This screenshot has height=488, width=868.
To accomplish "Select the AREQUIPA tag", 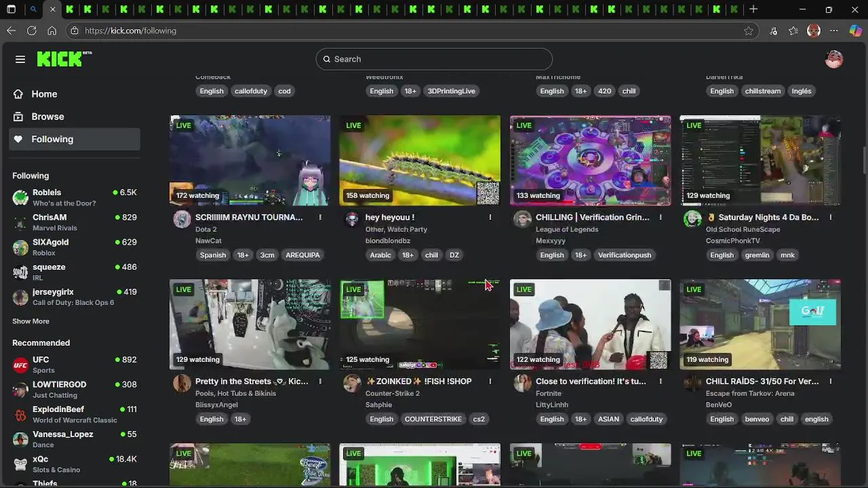I will point(302,255).
